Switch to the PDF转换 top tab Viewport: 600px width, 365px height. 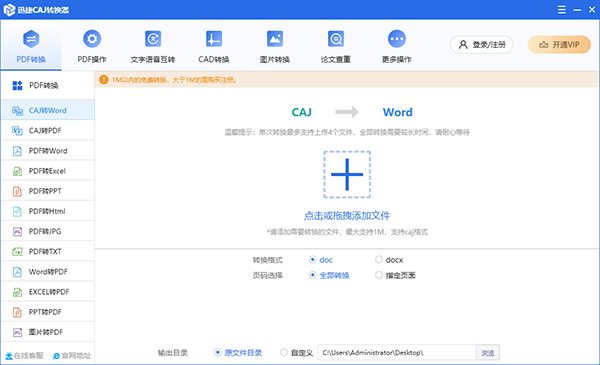(31, 46)
